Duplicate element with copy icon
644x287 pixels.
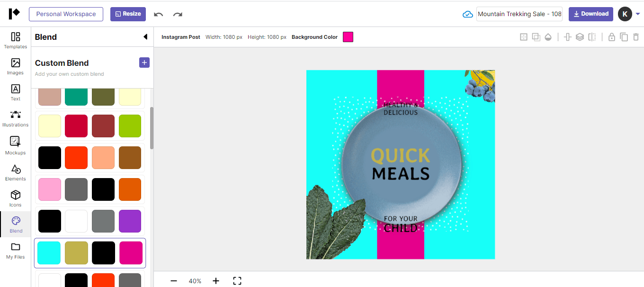[x=624, y=37]
